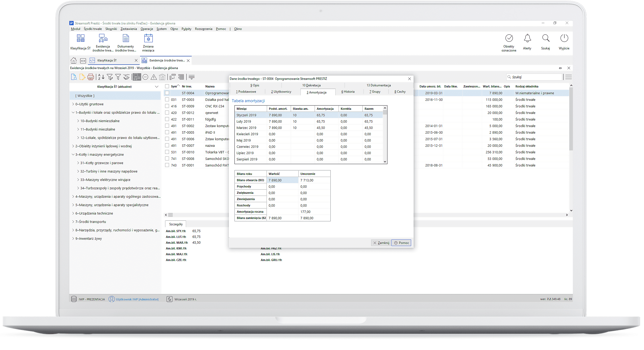The height and width of the screenshot is (350, 644).
Task: Expand 7–Środki transportu tree node
Action: pyautogui.click(x=73, y=222)
